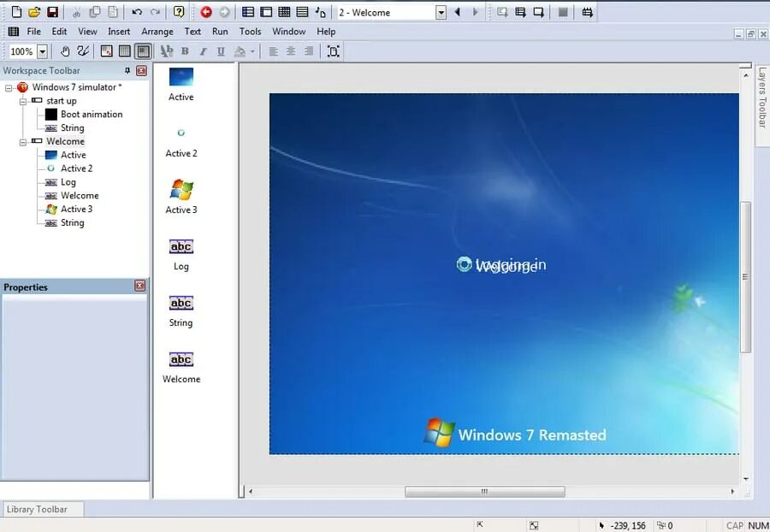This screenshot has height=532, width=770.
Task: Open the Data Elements icon
Action: [x=320, y=12]
